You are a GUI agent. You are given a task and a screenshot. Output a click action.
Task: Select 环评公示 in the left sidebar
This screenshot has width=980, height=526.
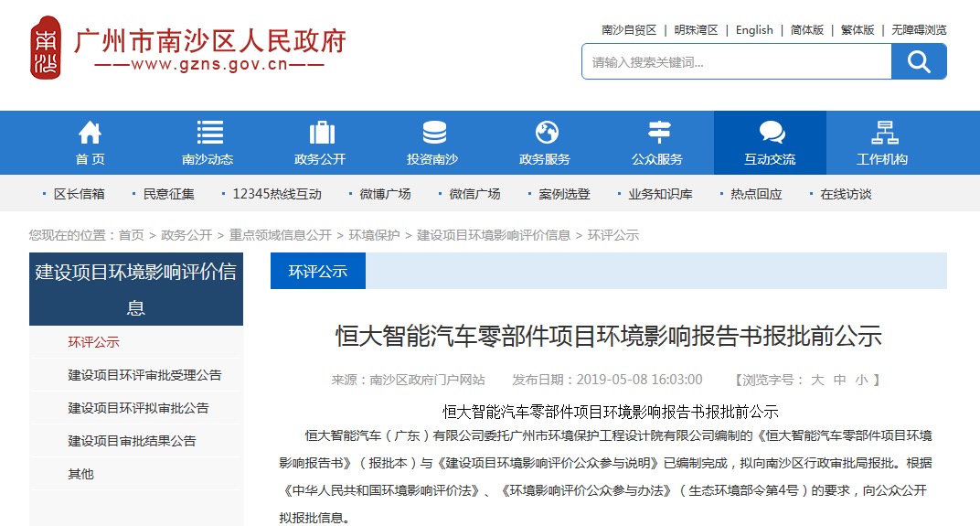click(94, 342)
